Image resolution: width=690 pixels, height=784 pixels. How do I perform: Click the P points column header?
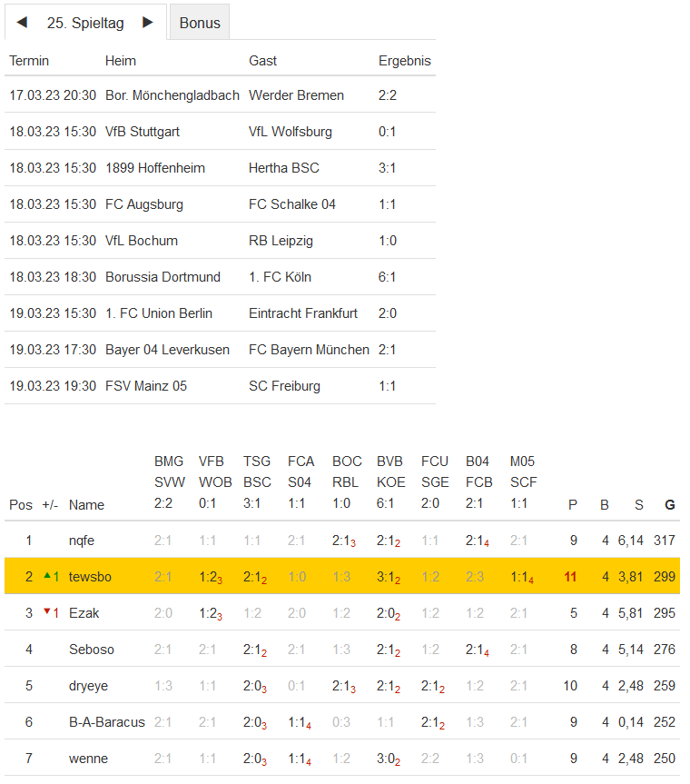pyautogui.click(x=572, y=505)
